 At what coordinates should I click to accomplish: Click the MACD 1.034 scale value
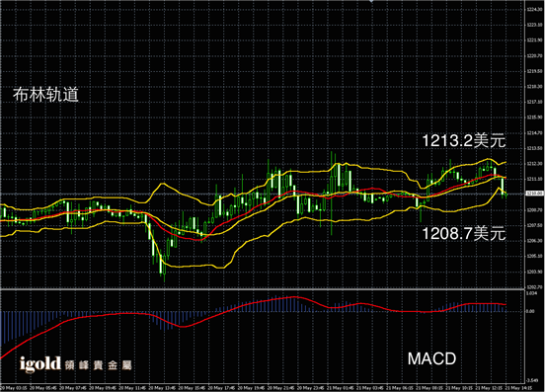coord(531,293)
